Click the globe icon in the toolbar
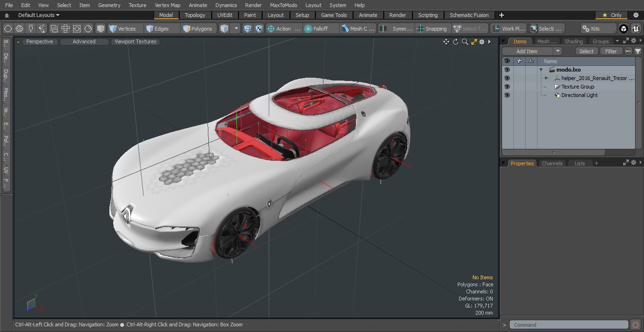This screenshot has height=332, width=644. pyautogui.click(x=19, y=29)
